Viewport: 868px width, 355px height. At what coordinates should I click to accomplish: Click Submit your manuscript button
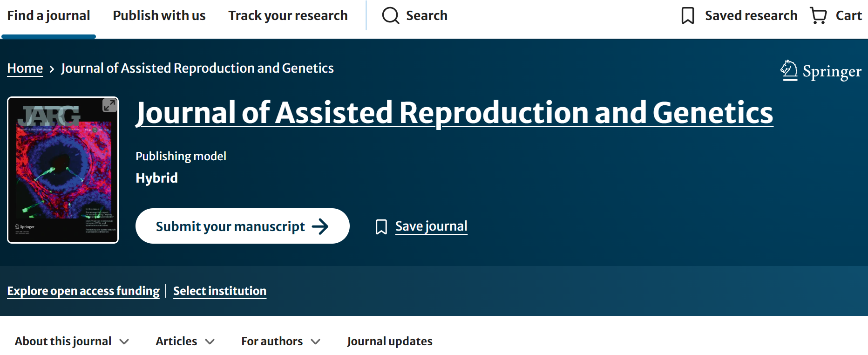click(243, 226)
